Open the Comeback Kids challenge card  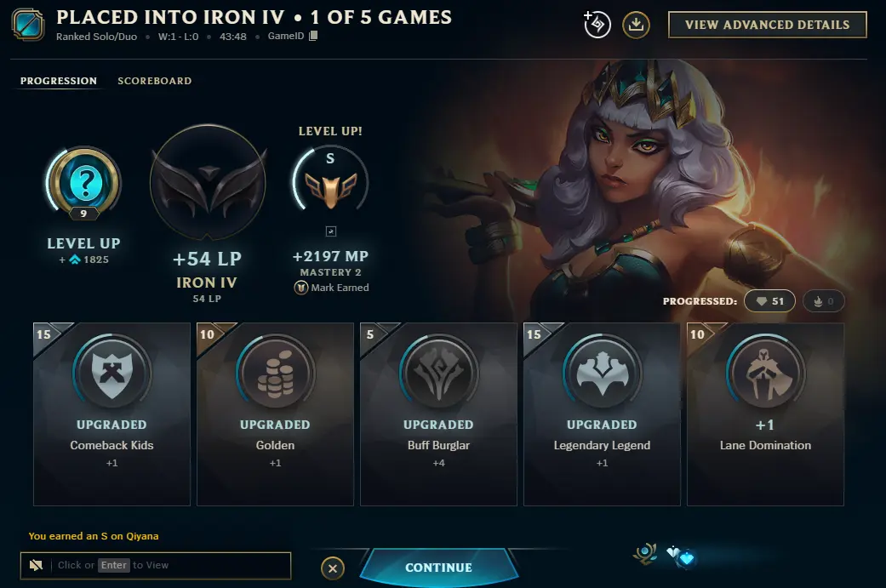pos(111,414)
